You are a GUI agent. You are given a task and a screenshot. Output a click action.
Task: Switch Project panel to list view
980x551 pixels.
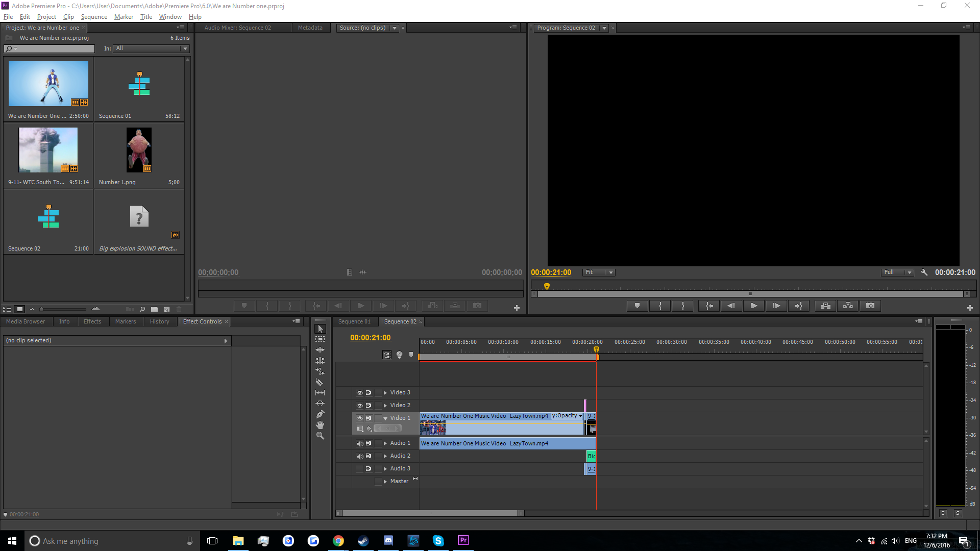[x=7, y=309]
